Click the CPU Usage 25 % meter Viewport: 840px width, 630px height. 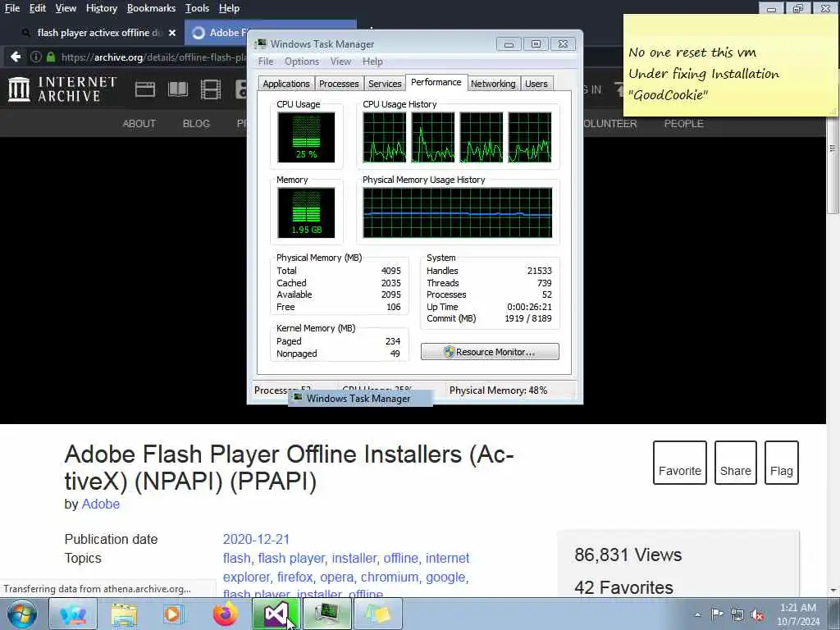click(x=306, y=137)
